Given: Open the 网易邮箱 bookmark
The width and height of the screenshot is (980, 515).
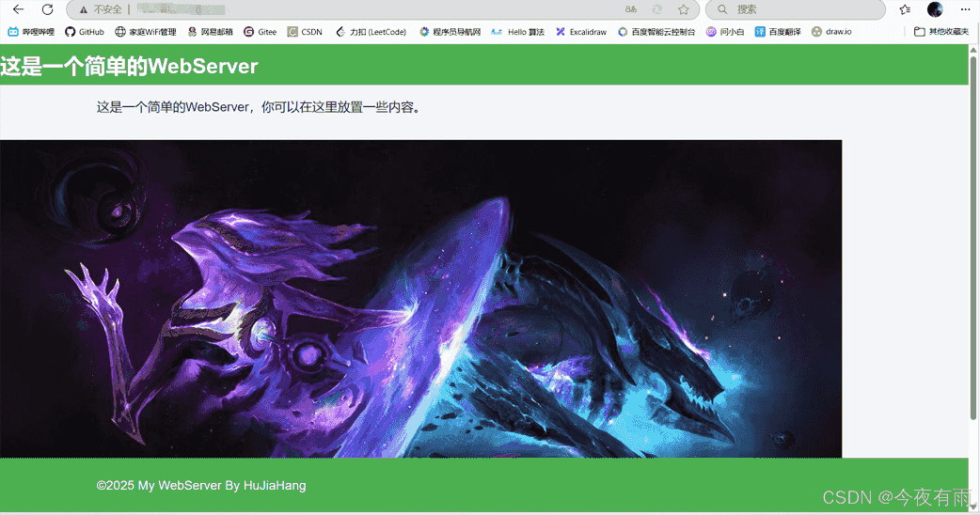Looking at the screenshot, I should (210, 32).
